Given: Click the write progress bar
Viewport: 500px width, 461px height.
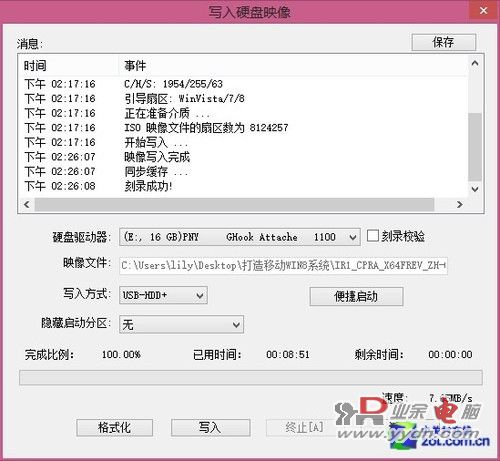Looking at the screenshot, I should click(x=251, y=378).
